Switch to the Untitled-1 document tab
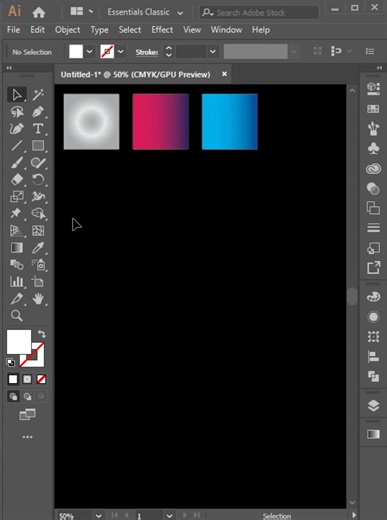Image resolution: width=387 pixels, height=520 pixels. 135,75
